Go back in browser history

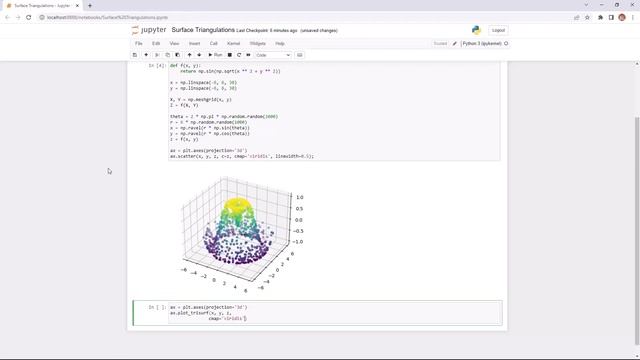pos(7,18)
